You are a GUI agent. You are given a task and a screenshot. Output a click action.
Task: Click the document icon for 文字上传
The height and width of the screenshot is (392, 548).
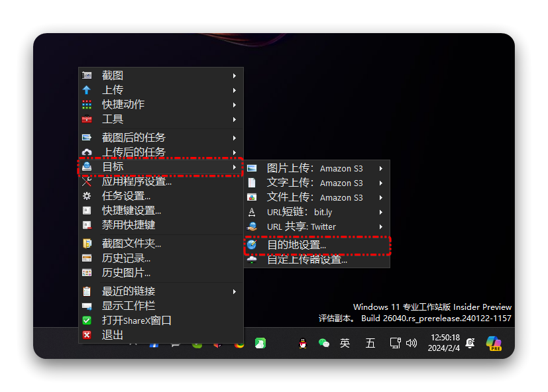252,183
